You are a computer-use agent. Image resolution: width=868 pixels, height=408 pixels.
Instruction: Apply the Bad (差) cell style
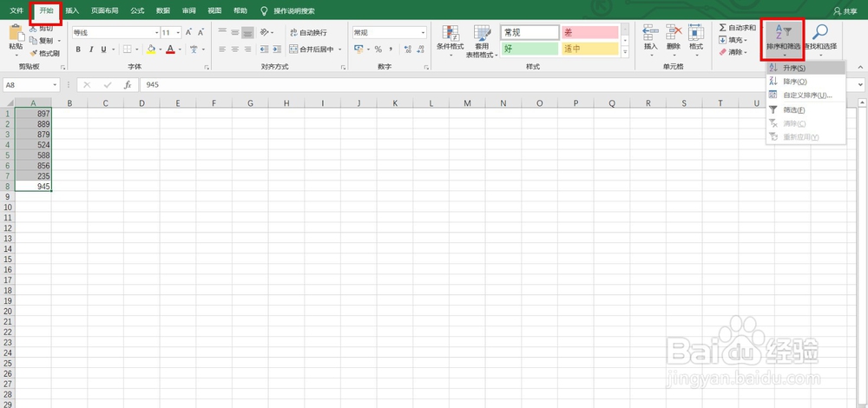pos(589,33)
